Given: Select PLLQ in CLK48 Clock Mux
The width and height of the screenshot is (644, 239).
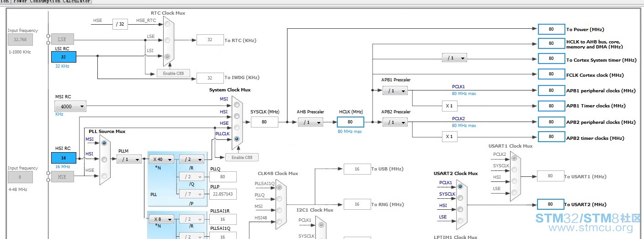Looking at the screenshot, I should click(x=279, y=198).
